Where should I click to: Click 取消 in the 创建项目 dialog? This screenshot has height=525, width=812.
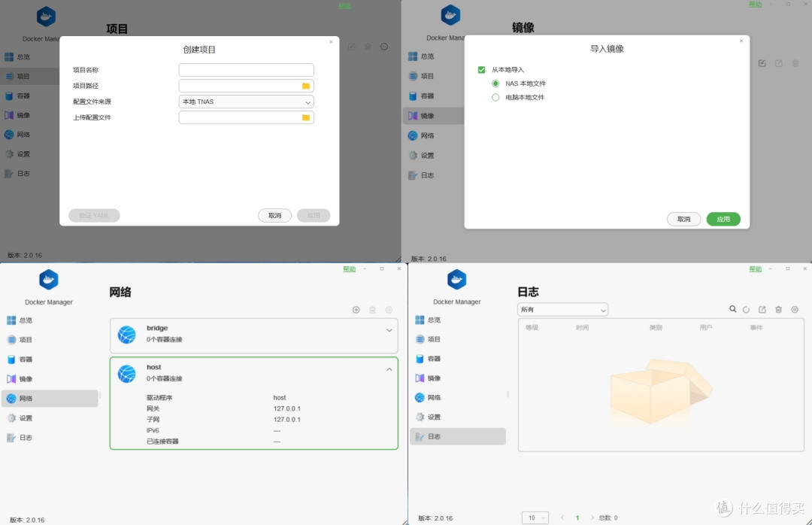(x=275, y=216)
